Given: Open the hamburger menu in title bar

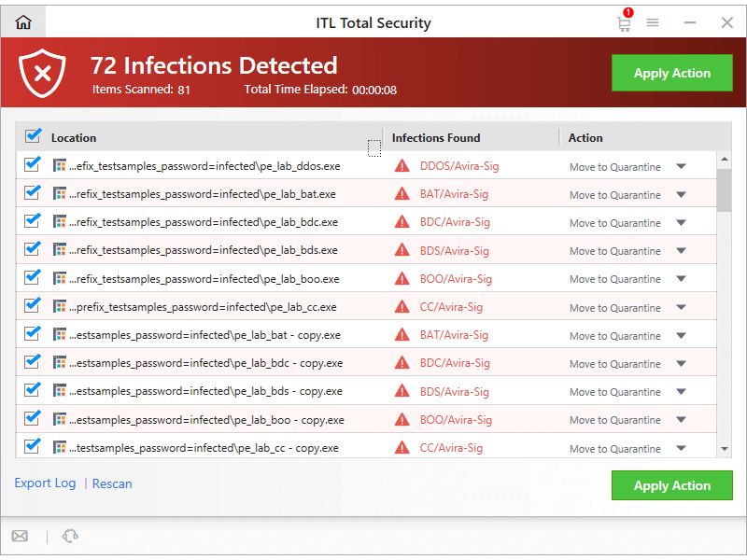Looking at the screenshot, I should point(653,22).
